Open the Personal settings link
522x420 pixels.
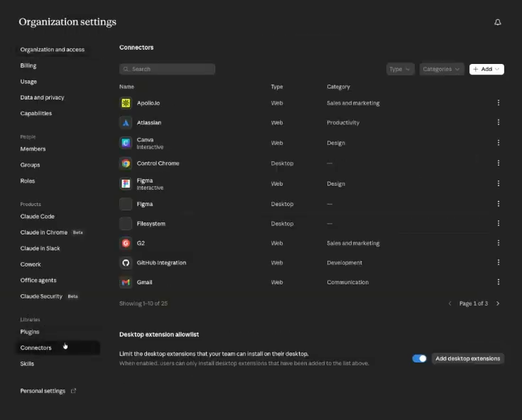(x=43, y=391)
